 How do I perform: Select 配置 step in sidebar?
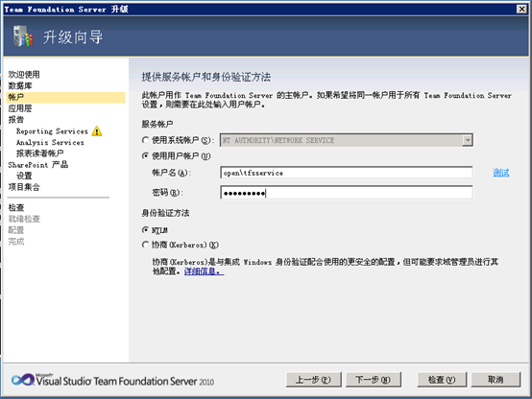[16, 230]
